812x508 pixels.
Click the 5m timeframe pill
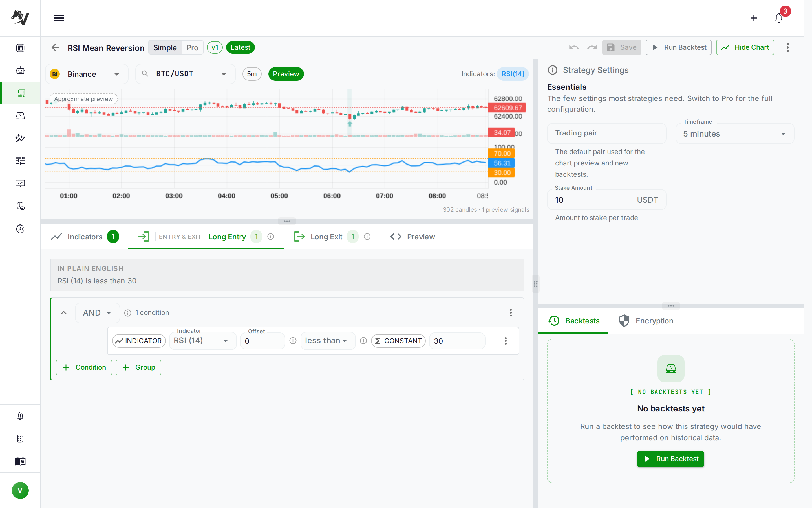tap(252, 74)
